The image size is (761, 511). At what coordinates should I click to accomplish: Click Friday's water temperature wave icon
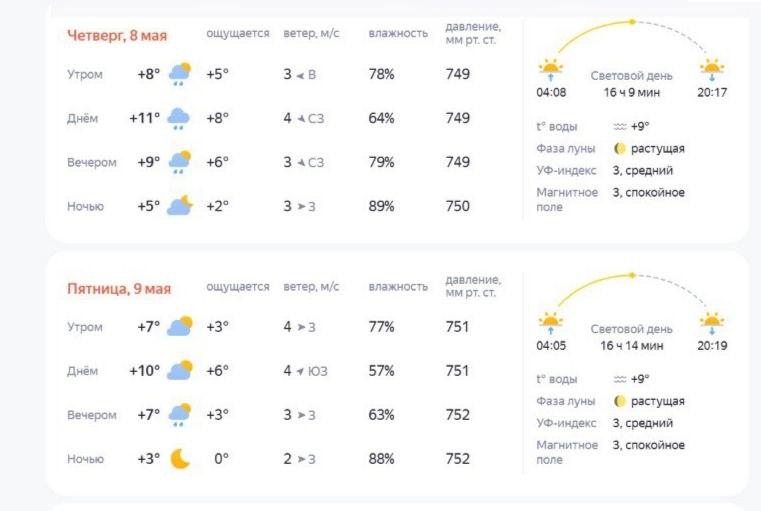click(x=620, y=379)
